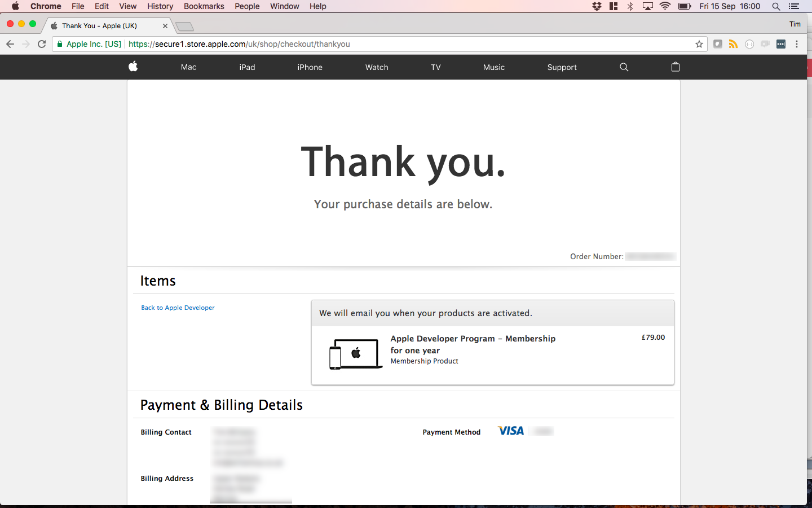This screenshot has height=508, width=812.
Task: Click the Payment Method label
Action: click(x=452, y=432)
